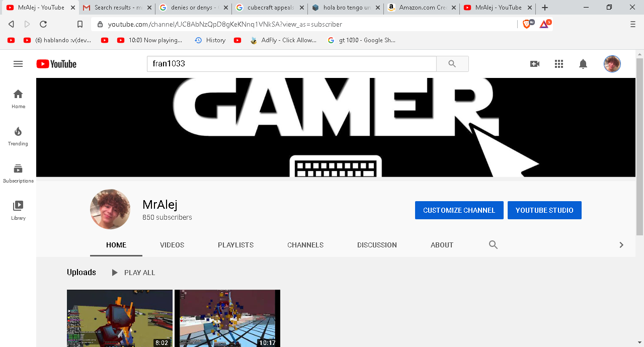The image size is (644, 347).
Task: Switch to the CHANNELS channel tab
Action: pos(305,245)
